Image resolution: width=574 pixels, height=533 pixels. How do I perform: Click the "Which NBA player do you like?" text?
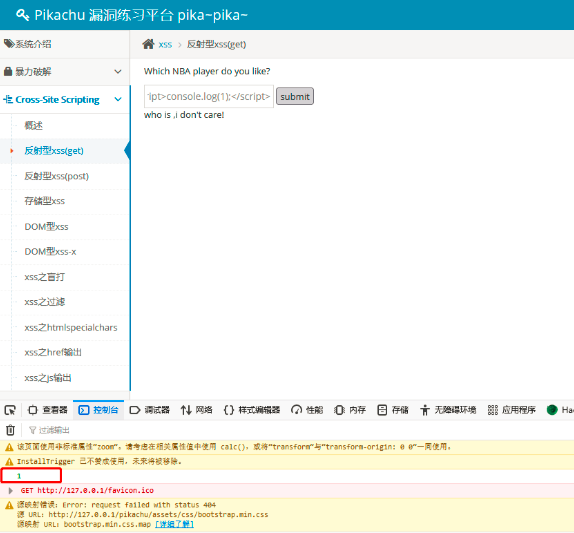click(207, 71)
